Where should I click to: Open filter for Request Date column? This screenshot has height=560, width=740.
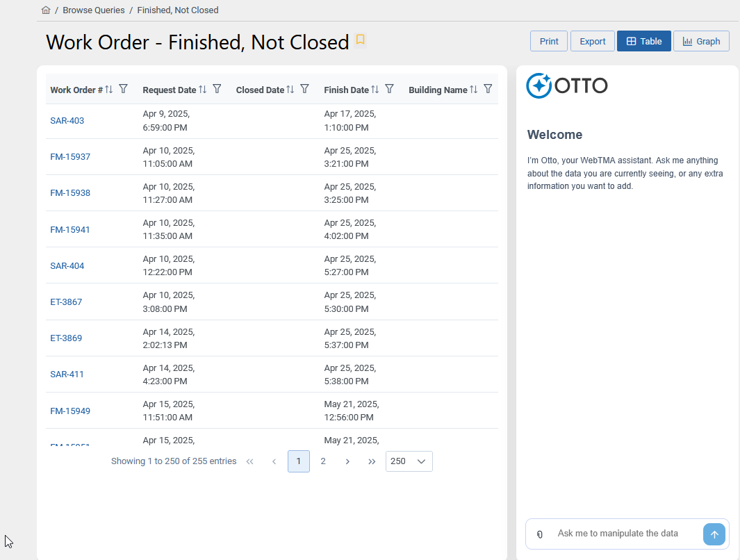[x=217, y=89]
